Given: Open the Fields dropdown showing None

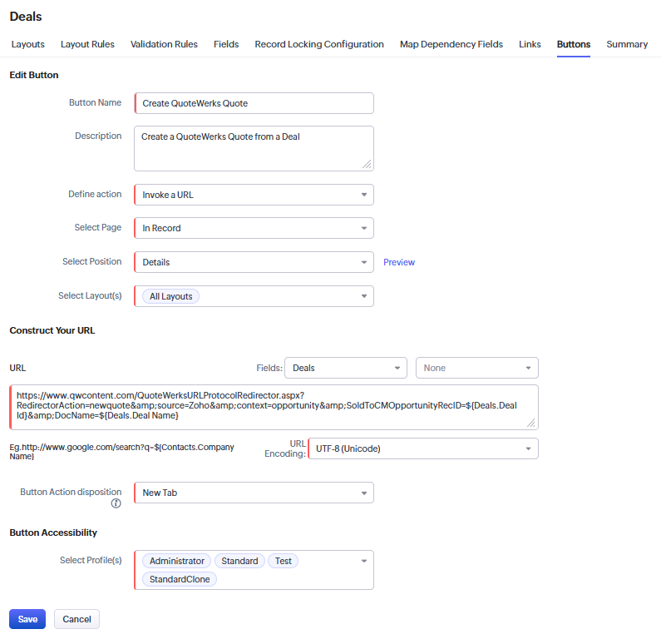Looking at the screenshot, I should (x=476, y=369).
